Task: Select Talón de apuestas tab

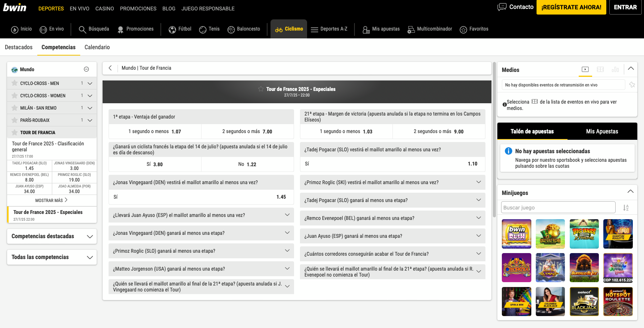Action: pyautogui.click(x=532, y=131)
